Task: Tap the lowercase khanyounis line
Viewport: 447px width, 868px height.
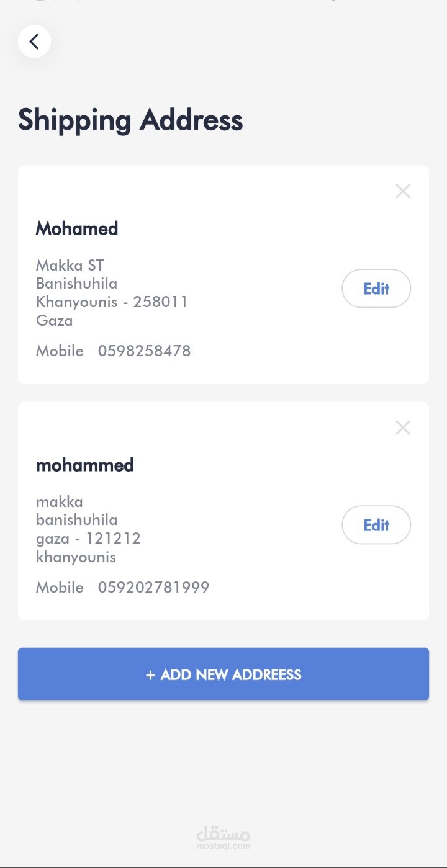Action: [76, 557]
